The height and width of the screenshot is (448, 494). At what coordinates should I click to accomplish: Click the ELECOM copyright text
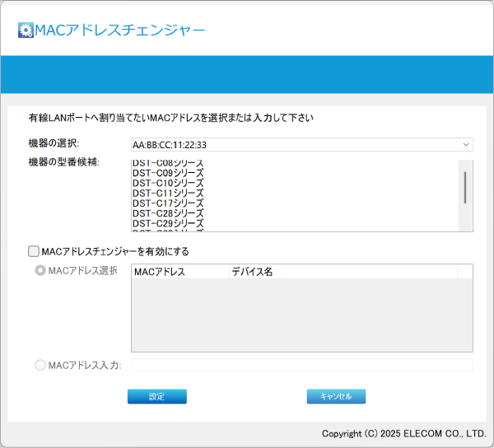click(403, 433)
